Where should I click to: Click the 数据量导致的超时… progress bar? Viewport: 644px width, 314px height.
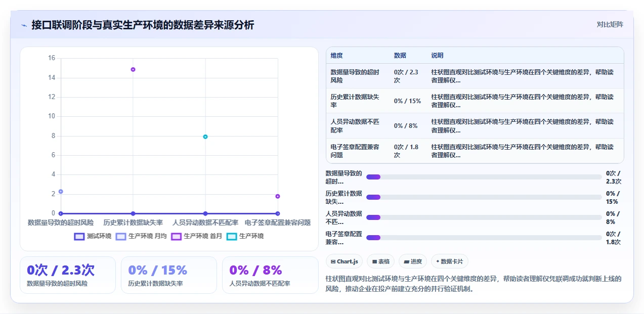tap(484, 177)
